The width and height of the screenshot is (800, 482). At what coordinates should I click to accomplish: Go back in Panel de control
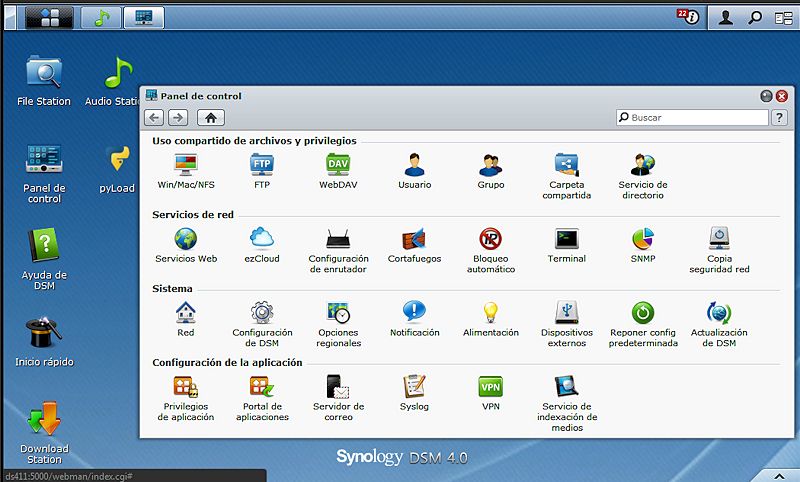pyautogui.click(x=154, y=118)
